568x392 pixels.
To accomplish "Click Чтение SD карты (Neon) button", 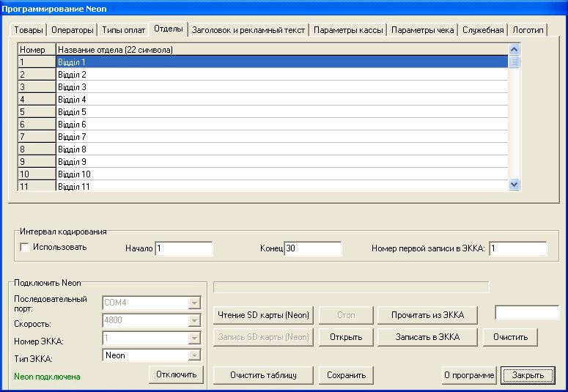I will [x=263, y=315].
